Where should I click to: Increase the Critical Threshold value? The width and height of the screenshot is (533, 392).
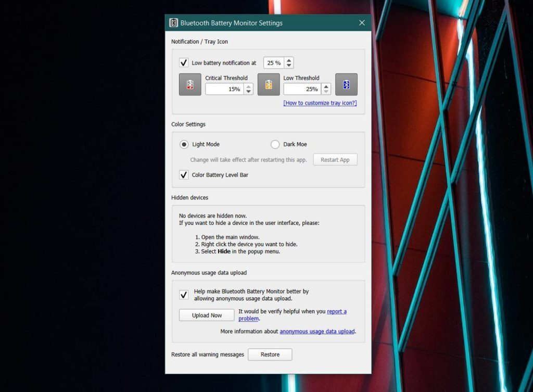coord(248,86)
